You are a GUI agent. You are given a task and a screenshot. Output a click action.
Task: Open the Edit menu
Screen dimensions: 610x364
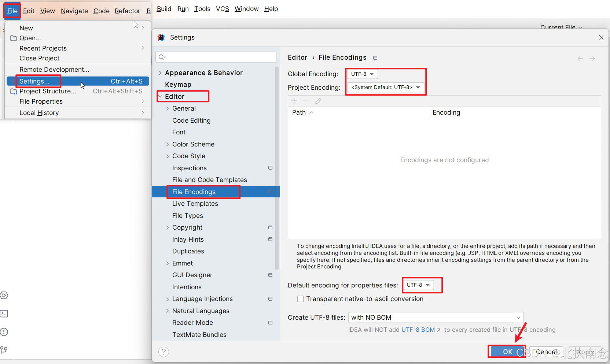pos(29,11)
